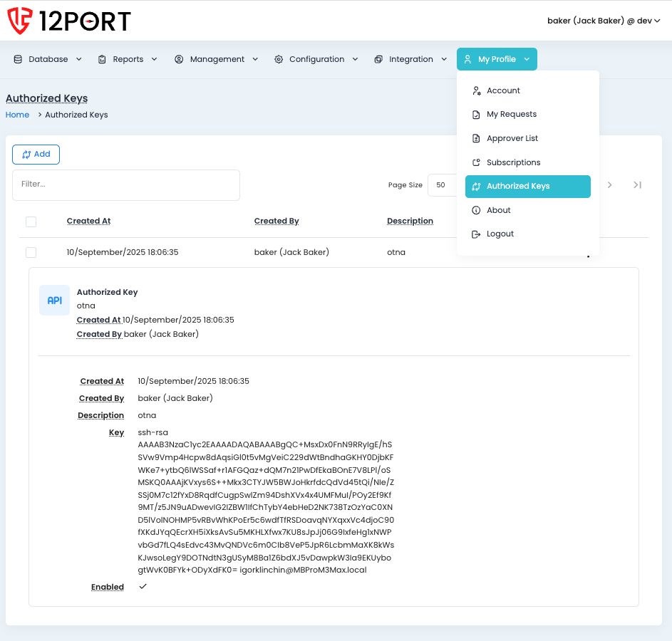
Task: Click the Subscriptions icon in menu
Action: (x=477, y=162)
